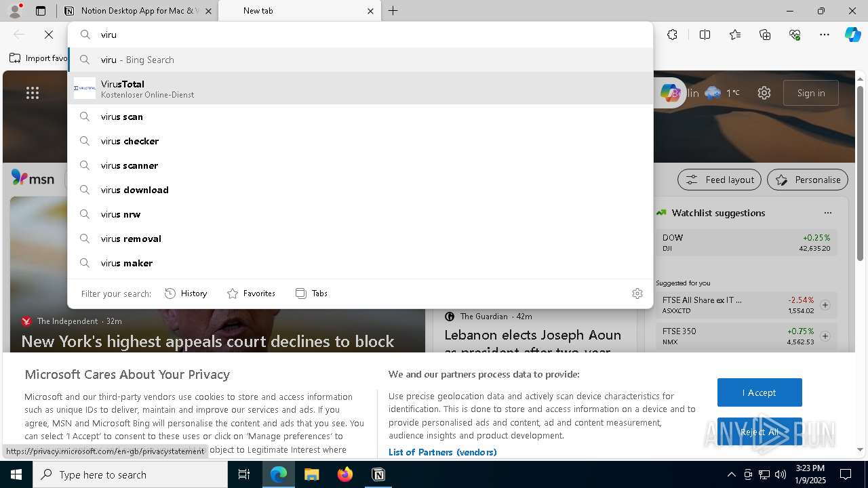Viewport: 868px width, 488px height.
Task: Click the Edge profile avatar icon
Action: pos(15,10)
